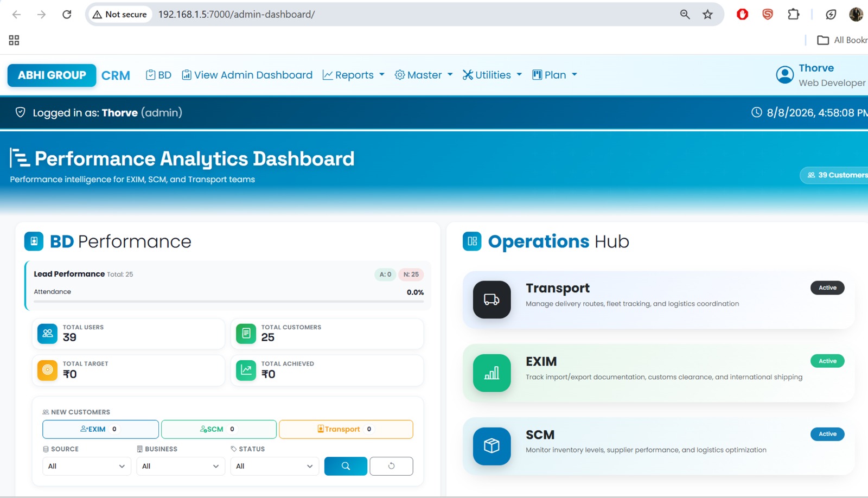Click the browser address bar URL
868x498 pixels.
pyautogui.click(x=237, y=15)
